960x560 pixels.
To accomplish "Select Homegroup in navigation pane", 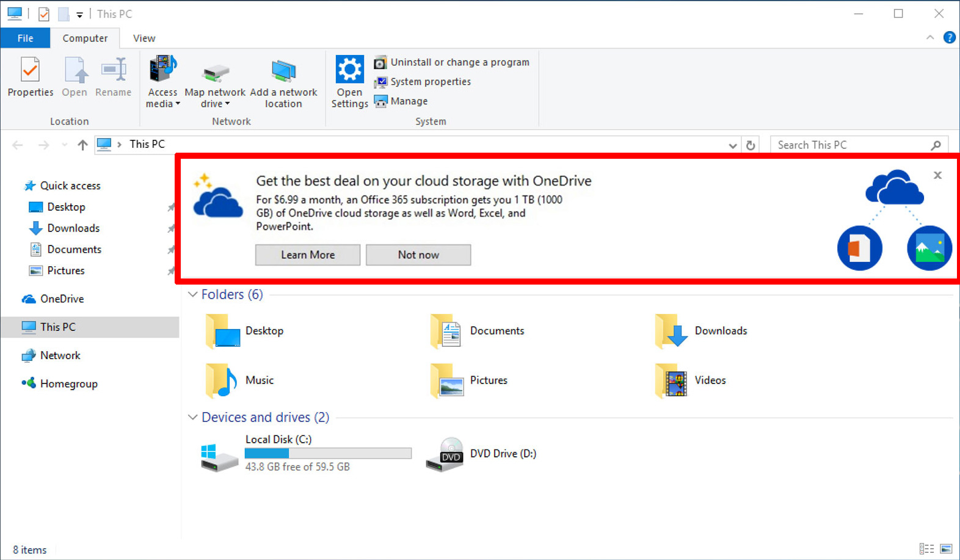I will (x=59, y=384).
